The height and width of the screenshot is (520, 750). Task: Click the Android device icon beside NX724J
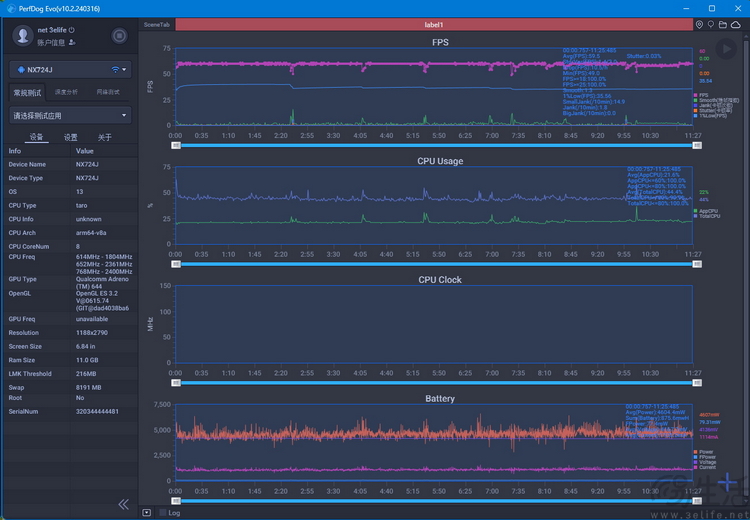[x=21, y=70]
